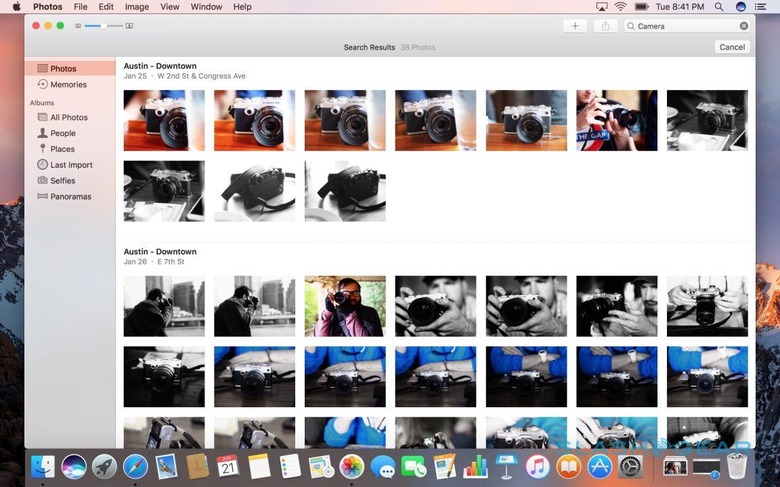Open the Window menu
Image resolution: width=780 pixels, height=487 pixels.
pyautogui.click(x=206, y=7)
